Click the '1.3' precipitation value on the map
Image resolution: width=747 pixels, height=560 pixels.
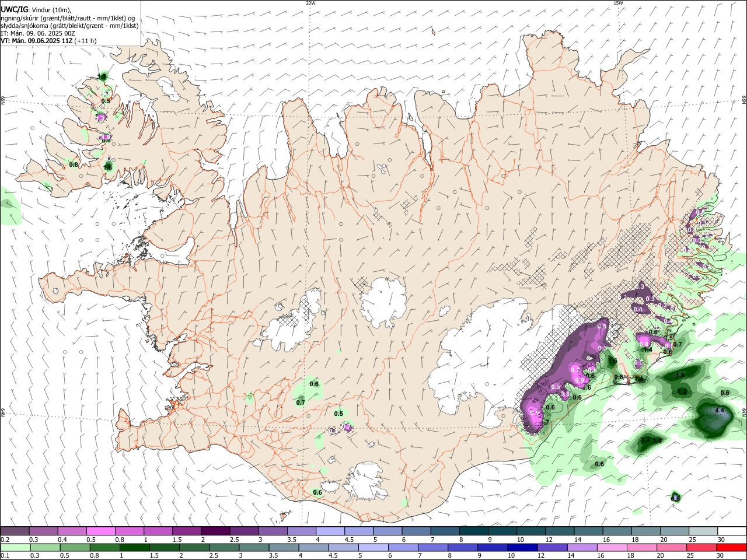coord(658,440)
